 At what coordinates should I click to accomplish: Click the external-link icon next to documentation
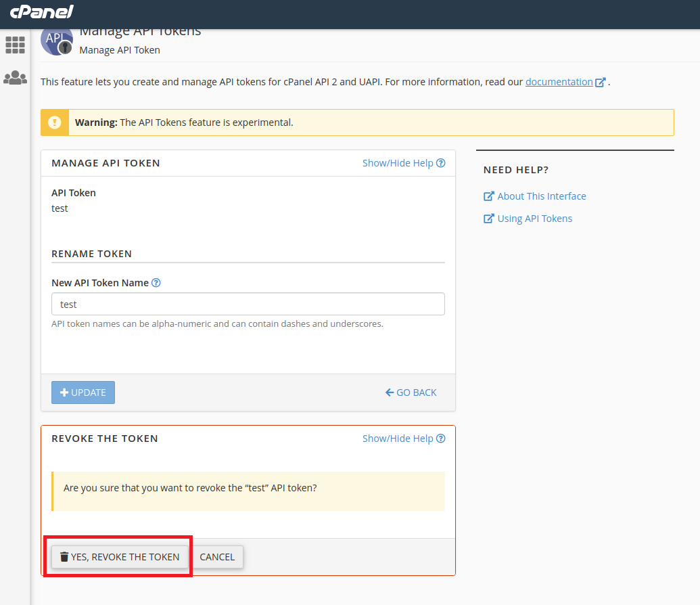click(600, 81)
